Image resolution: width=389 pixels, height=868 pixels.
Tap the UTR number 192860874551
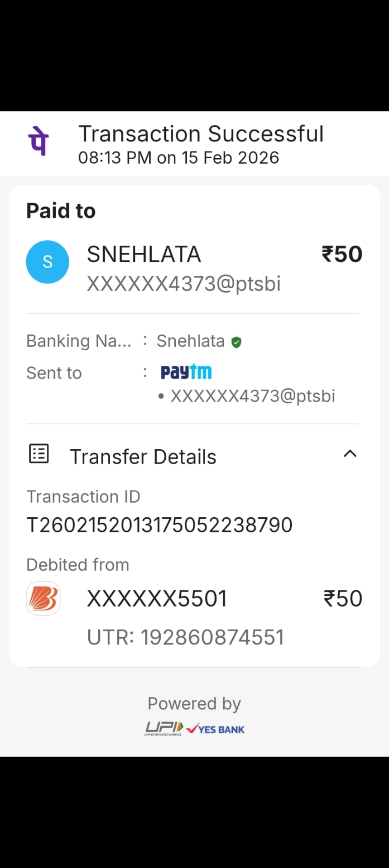[x=185, y=637]
